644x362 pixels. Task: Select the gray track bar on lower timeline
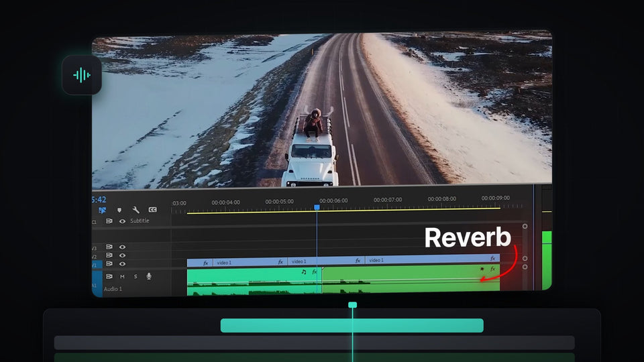click(x=314, y=343)
